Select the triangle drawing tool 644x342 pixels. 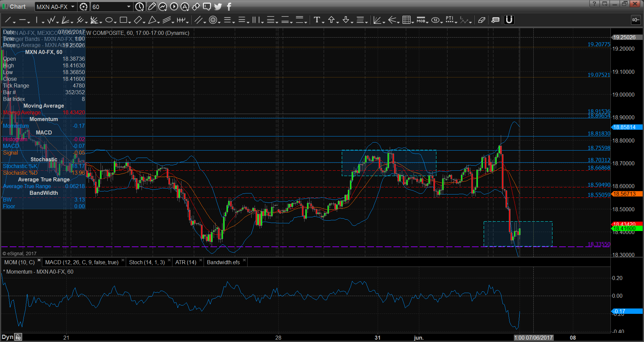[x=152, y=20]
